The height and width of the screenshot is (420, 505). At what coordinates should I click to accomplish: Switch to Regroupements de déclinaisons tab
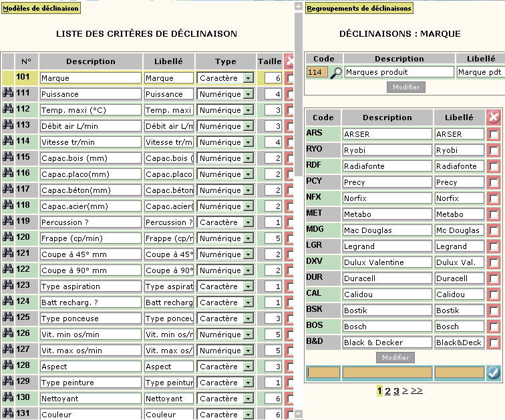point(359,9)
